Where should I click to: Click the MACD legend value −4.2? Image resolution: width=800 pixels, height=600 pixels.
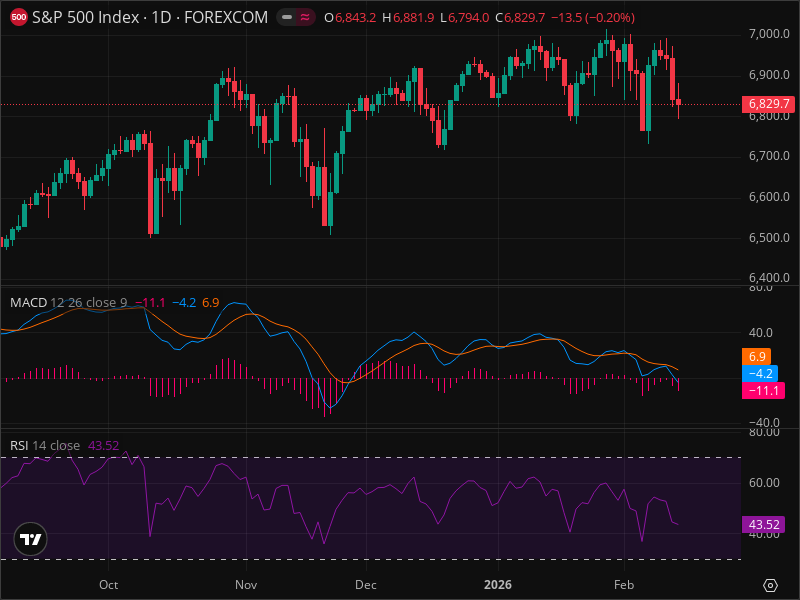tap(184, 303)
